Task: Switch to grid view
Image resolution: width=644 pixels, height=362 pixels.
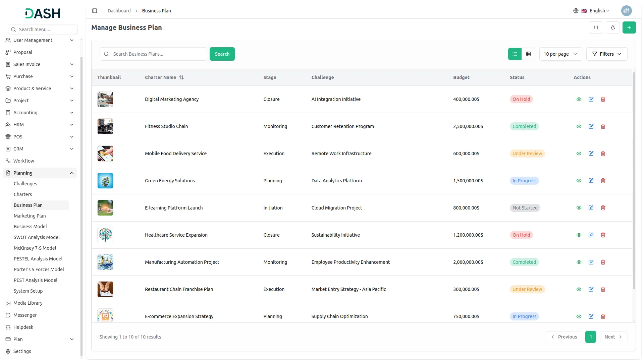Action: (528, 54)
